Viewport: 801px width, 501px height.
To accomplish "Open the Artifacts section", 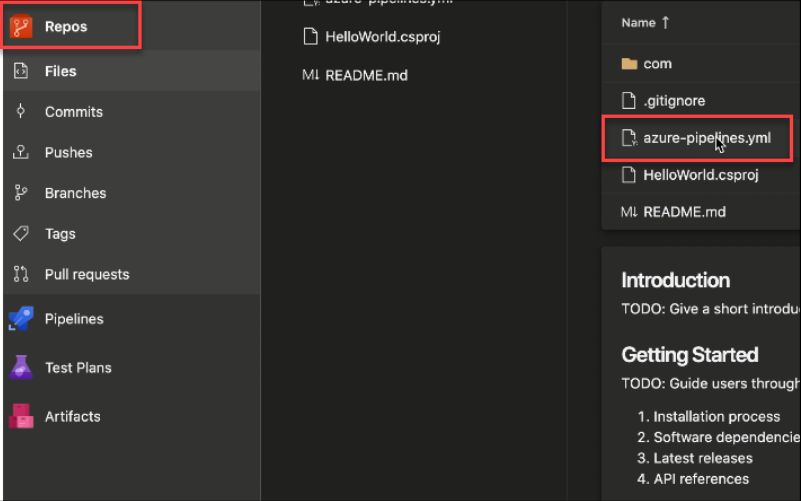I will [72, 416].
